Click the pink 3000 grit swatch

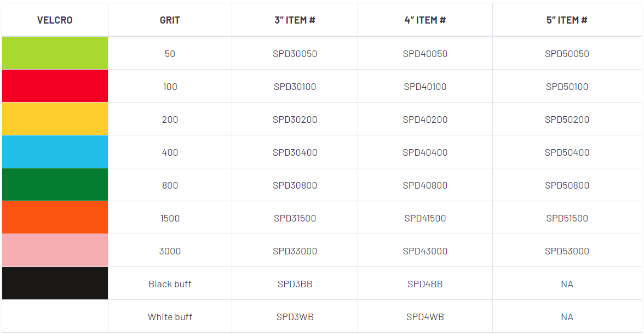coord(55,251)
